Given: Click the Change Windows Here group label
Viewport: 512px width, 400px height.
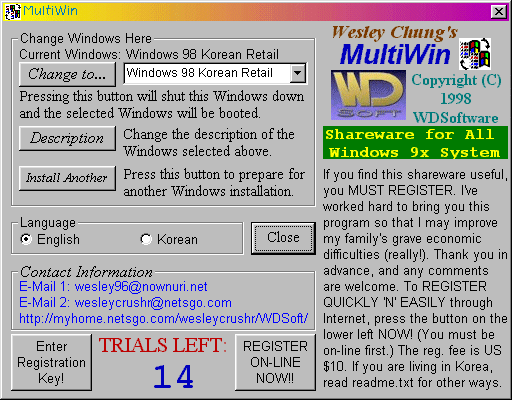Looking at the screenshot, I should tap(86, 38).
